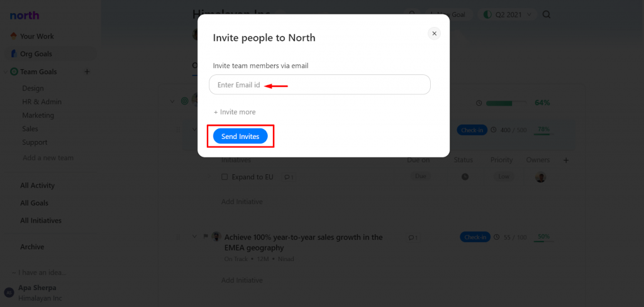This screenshot has width=644, height=307.
Task: Select Org Goals in the sidebar
Action: click(36, 54)
